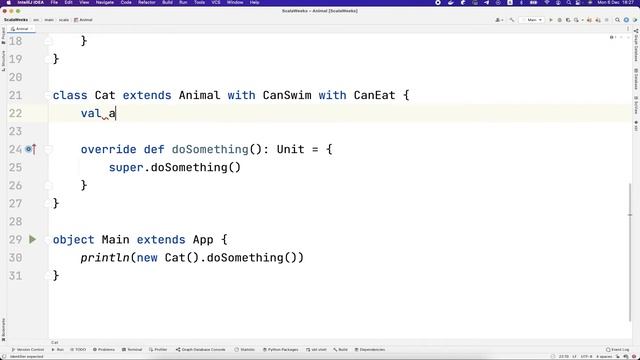
Task: Click the 'Cat' class name on line 21
Action: (x=105, y=96)
